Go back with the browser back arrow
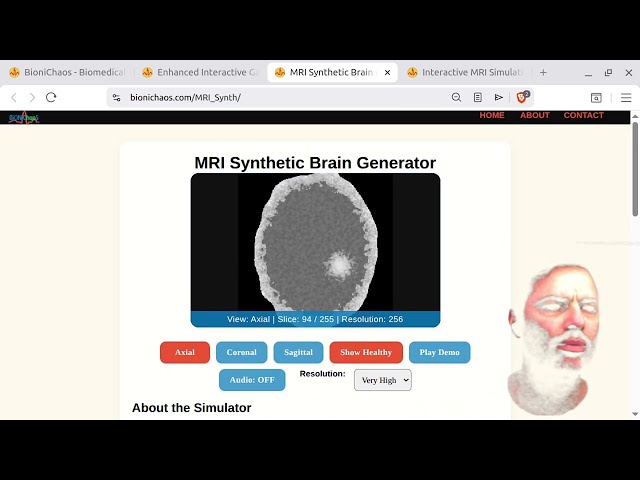Viewport: 640px width, 480px height. point(14,98)
